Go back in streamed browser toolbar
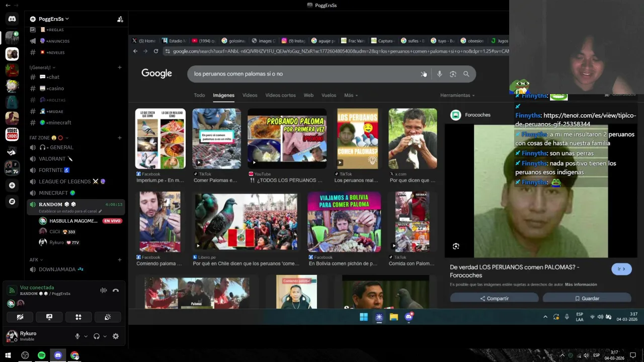 pos(135,51)
